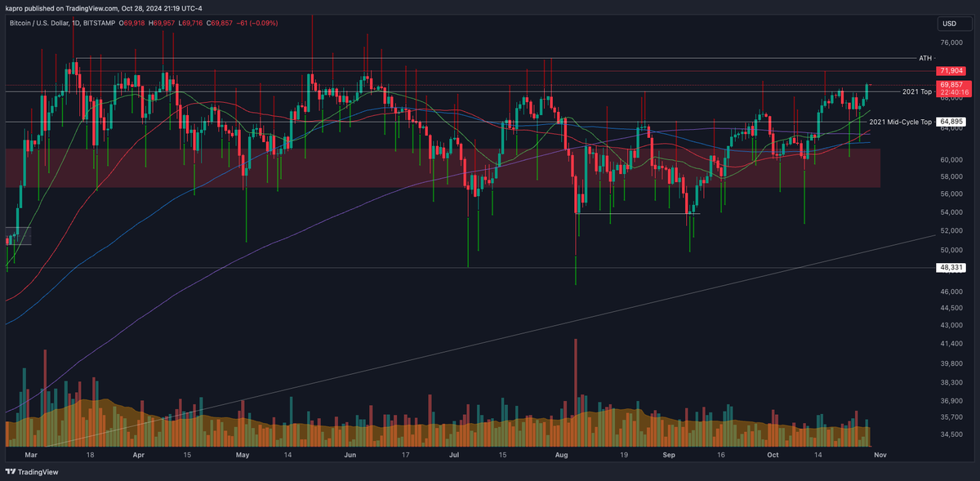The width and height of the screenshot is (980, 481).
Task: Click the 54,000 price axis label
Action: (x=950, y=212)
